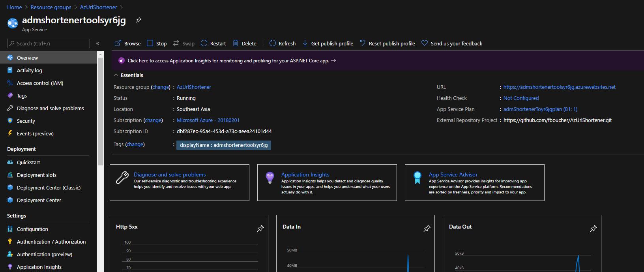The image size is (644, 272).
Task: Click Reset publish profile
Action: pos(387,43)
